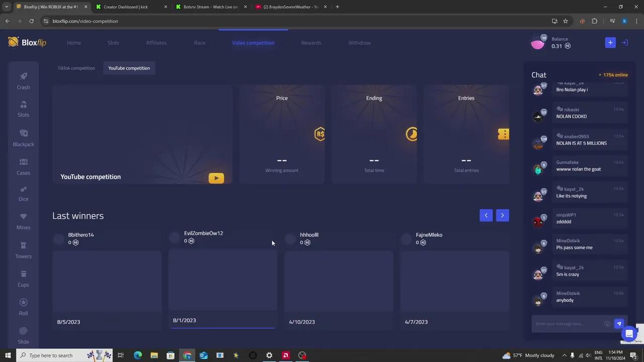The image size is (644, 362).
Task: Show previous last winners with left arrow
Action: [x=486, y=215]
